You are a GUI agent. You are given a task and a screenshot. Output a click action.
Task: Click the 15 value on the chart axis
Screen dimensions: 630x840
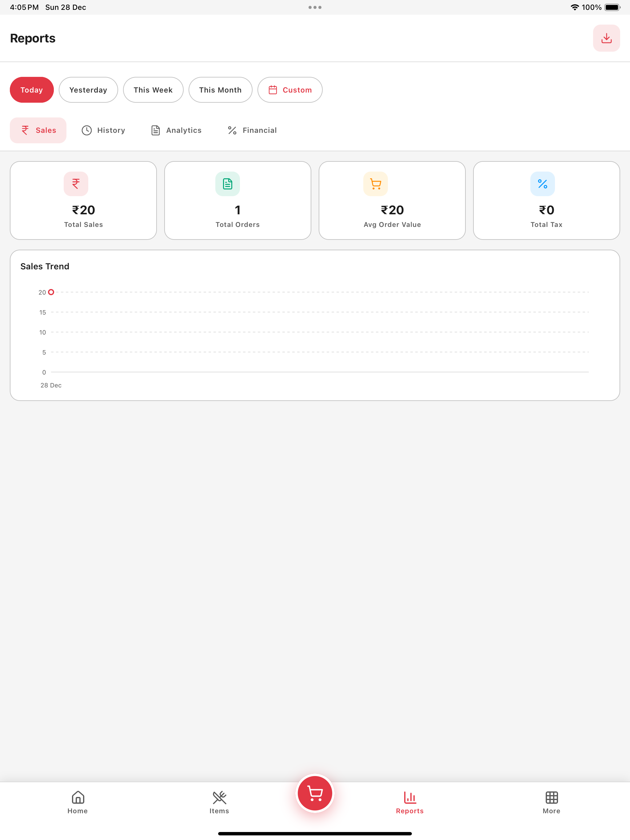point(42,312)
